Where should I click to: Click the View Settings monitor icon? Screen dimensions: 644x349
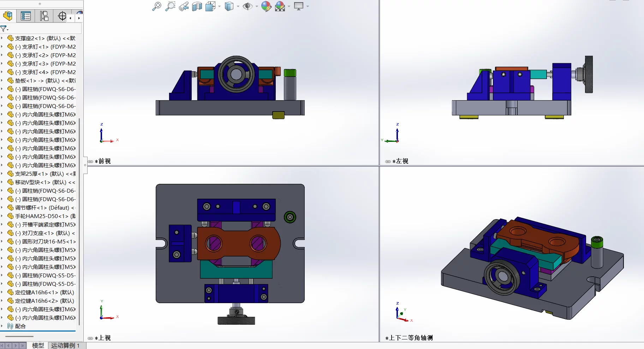pyautogui.click(x=299, y=6)
